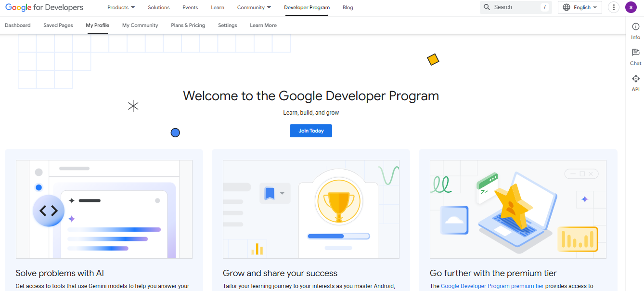Click the Welcome to the Google Developer Program title
The height and width of the screenshot is (291, 644).
click(311, 95)
